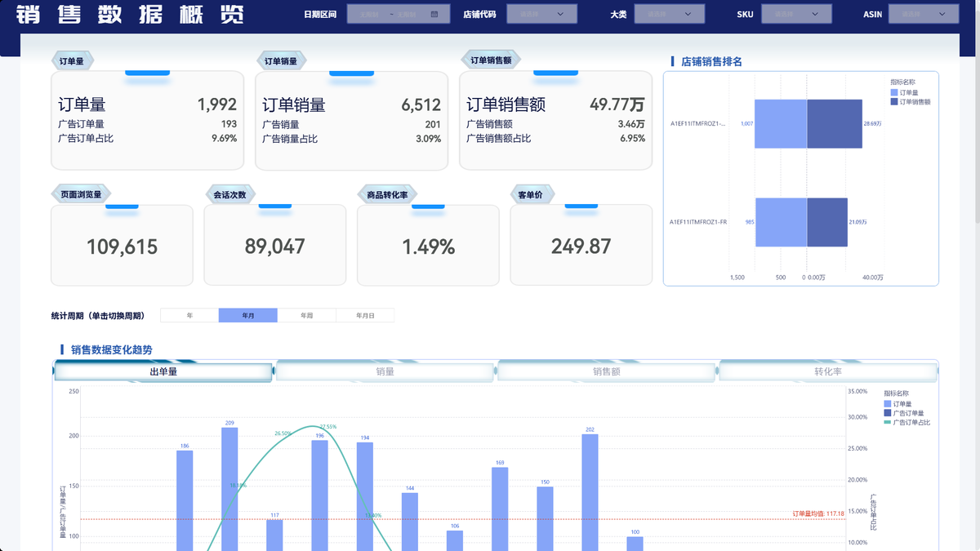
Task: Switch statistics period to 年
Action: coord(189,315)
